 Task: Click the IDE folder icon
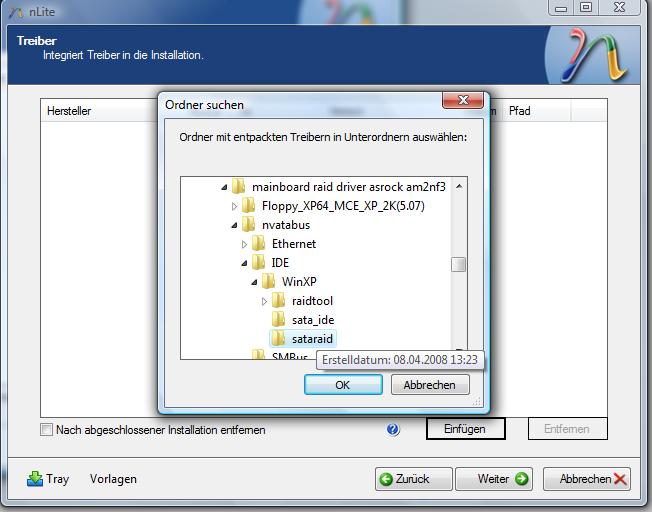(258, 262)
